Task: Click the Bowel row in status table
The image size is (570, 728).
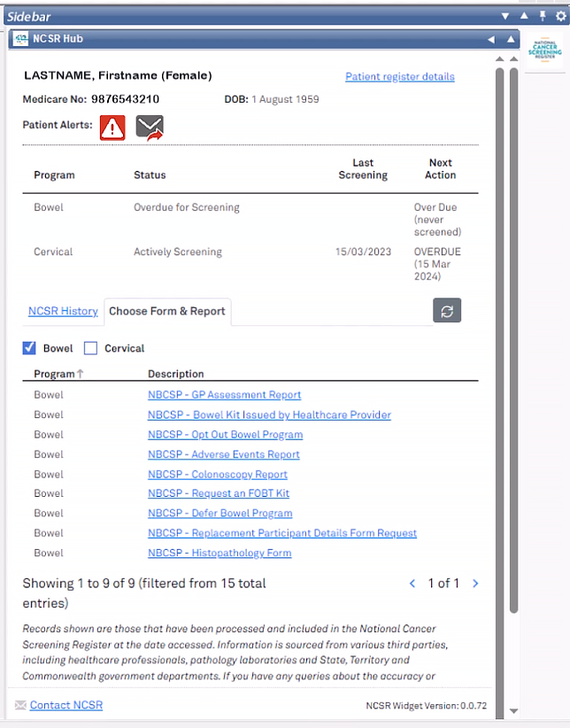Action: tap(250, 220)
